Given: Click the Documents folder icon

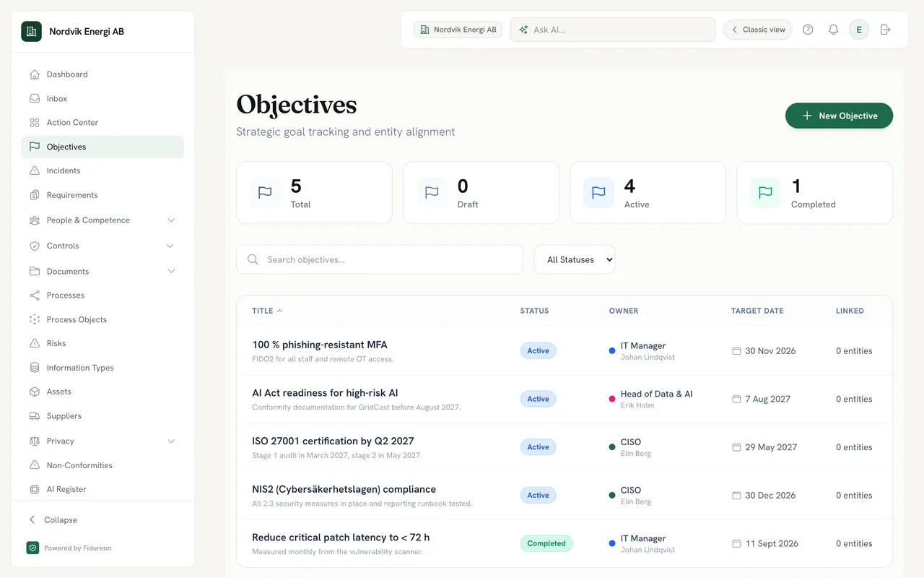Looking at the screenshot, I should (x=34, y=272).
